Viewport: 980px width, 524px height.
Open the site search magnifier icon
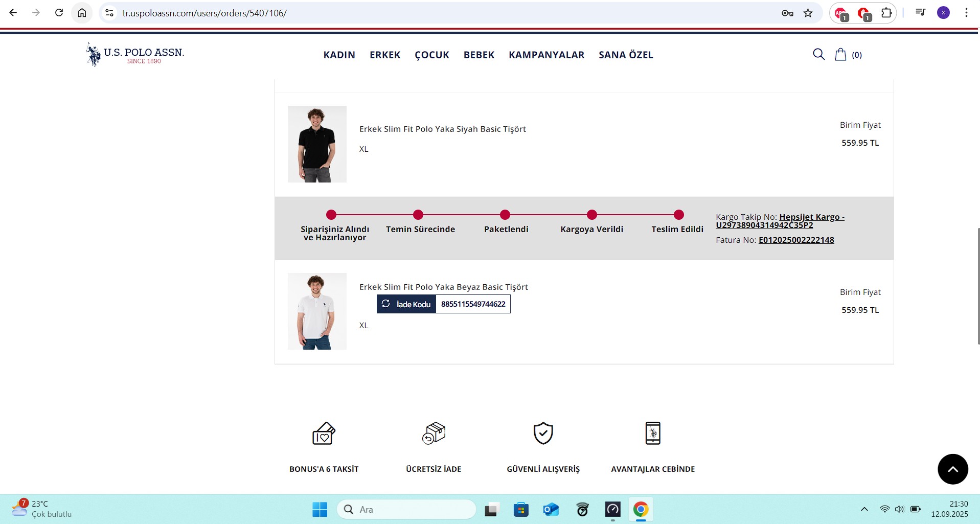(x=818, y=54)
